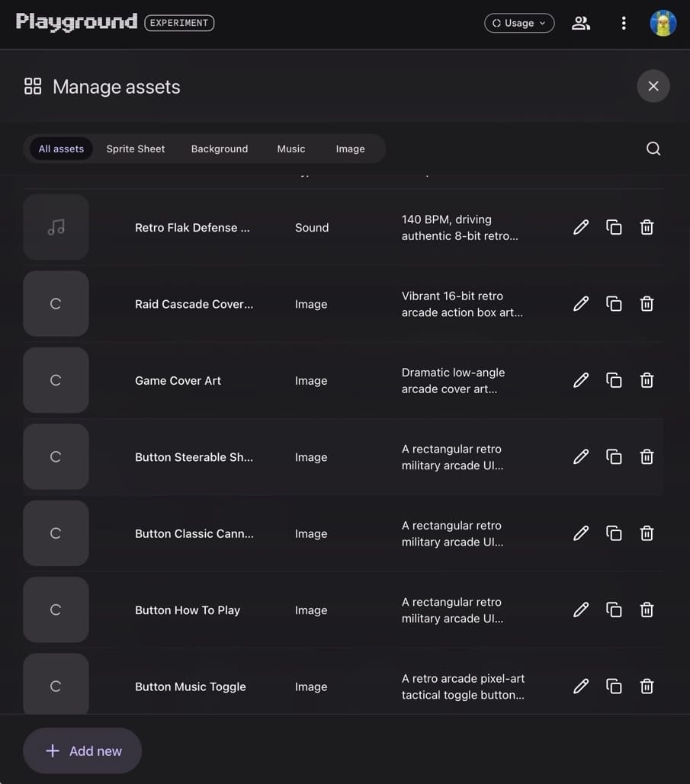This screenshot has height=784, width=690.
Task: Open the Button Steerable Sh... thumbnail
Action: 56,456
